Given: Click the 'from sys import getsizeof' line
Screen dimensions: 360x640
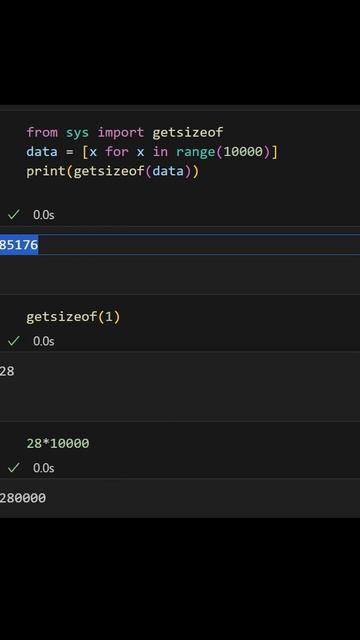Looking at the screenshot, I should click(125, 132).
